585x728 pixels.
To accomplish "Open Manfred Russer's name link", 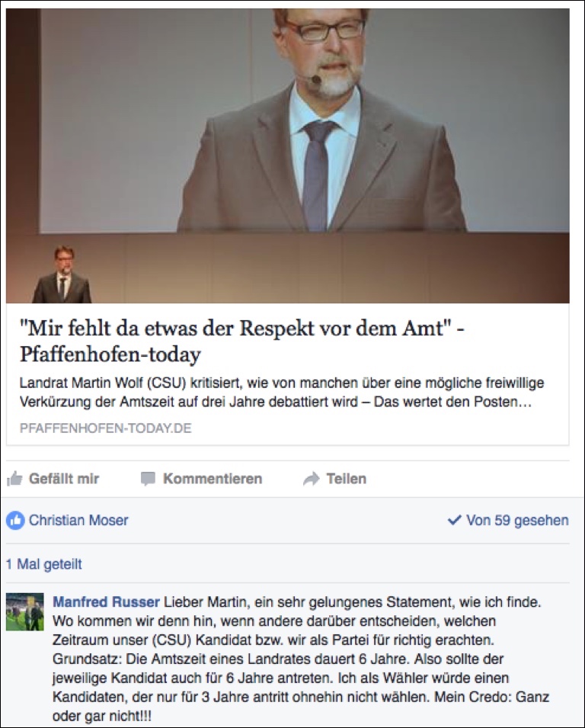I will (x=106, y=602).
